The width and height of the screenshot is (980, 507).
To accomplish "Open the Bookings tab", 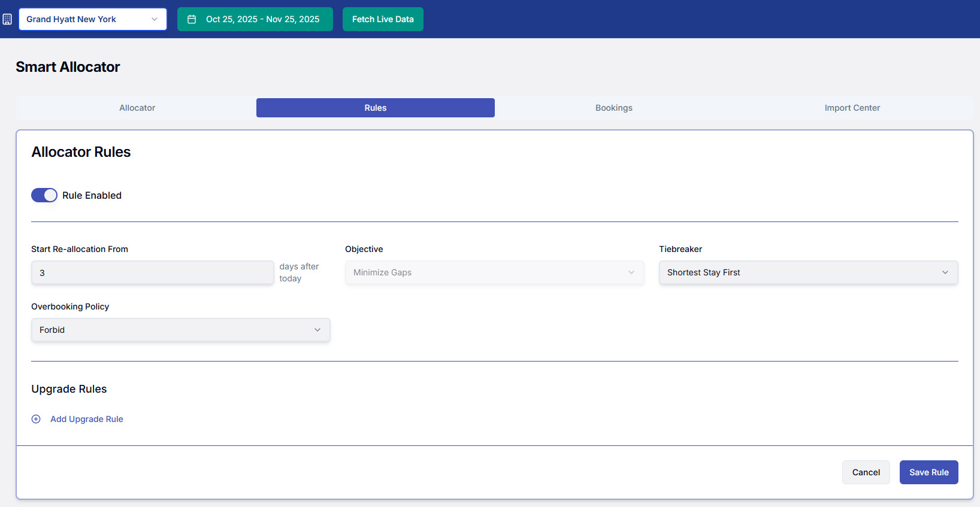I will coord(613,108).
